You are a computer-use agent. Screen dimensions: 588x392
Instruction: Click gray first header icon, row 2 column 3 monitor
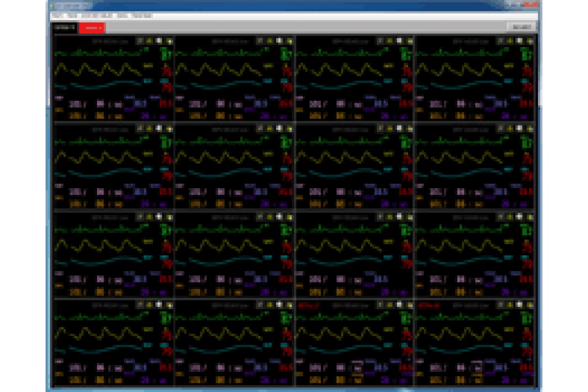[x=380, y=129]
